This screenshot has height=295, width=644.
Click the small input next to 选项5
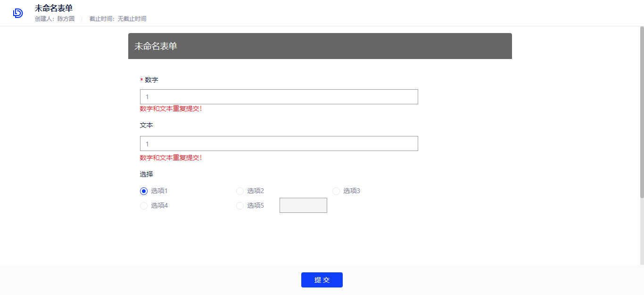click(x=303, y=205)
